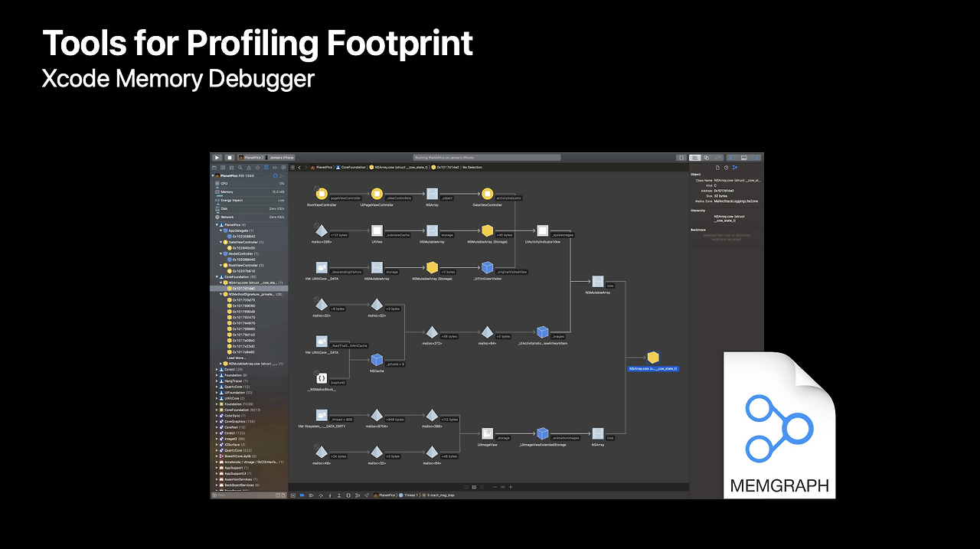Open the File inspector tab icon
Image resolution: width=980 pixels, height=549 pixels.
click(x=717, y=168)
